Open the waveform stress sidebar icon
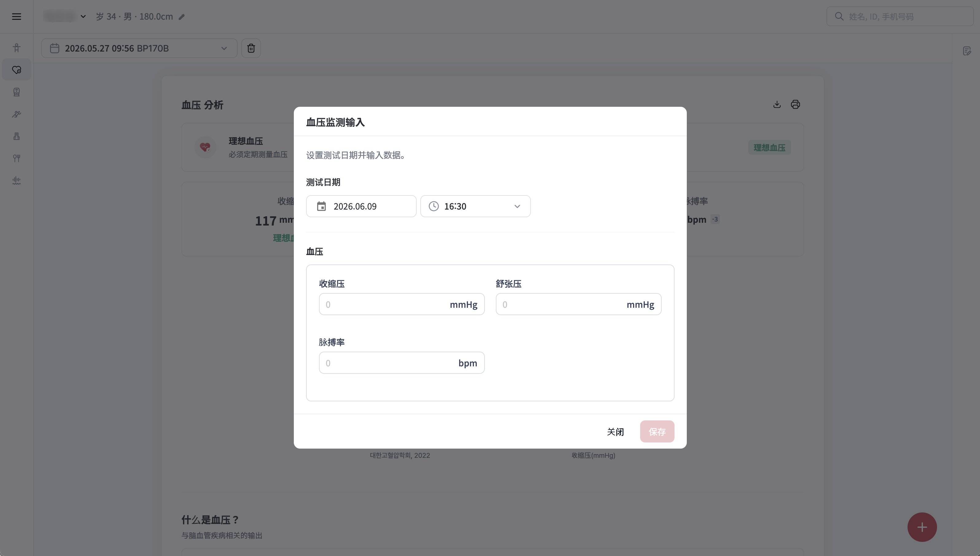This screenshot has width=980, height=556. tap(17, 180)
